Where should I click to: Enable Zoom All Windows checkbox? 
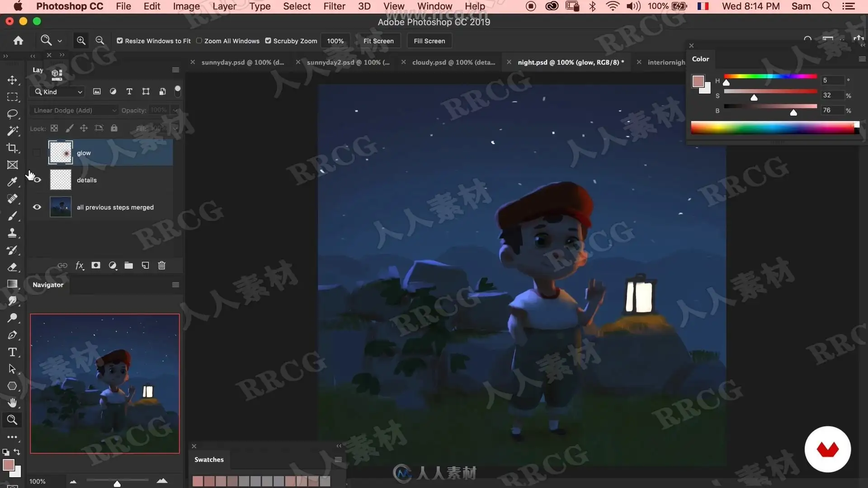click(199, 41)
